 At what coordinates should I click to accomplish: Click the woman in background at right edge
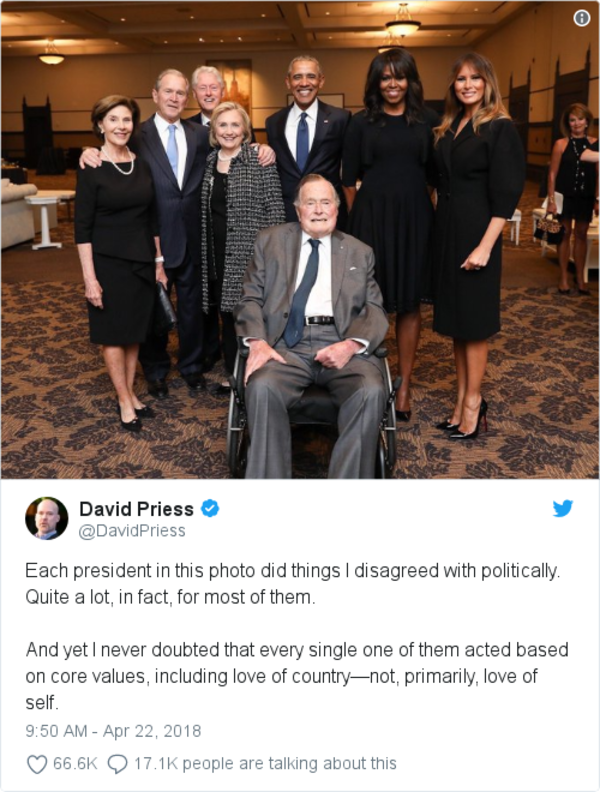(x=574, y=198)
